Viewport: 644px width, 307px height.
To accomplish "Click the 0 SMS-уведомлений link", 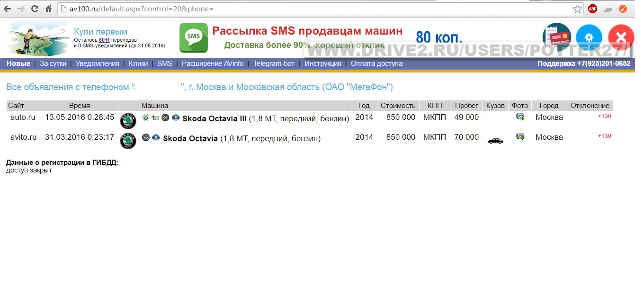I will click(x=80, y=46).
